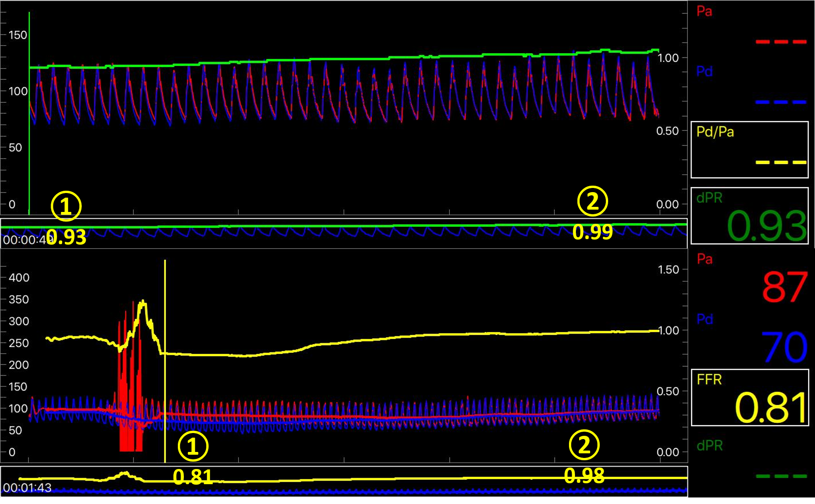
Task: Click circled marker 1 in upper dPR panel
Action: click(x=66, y=206)
